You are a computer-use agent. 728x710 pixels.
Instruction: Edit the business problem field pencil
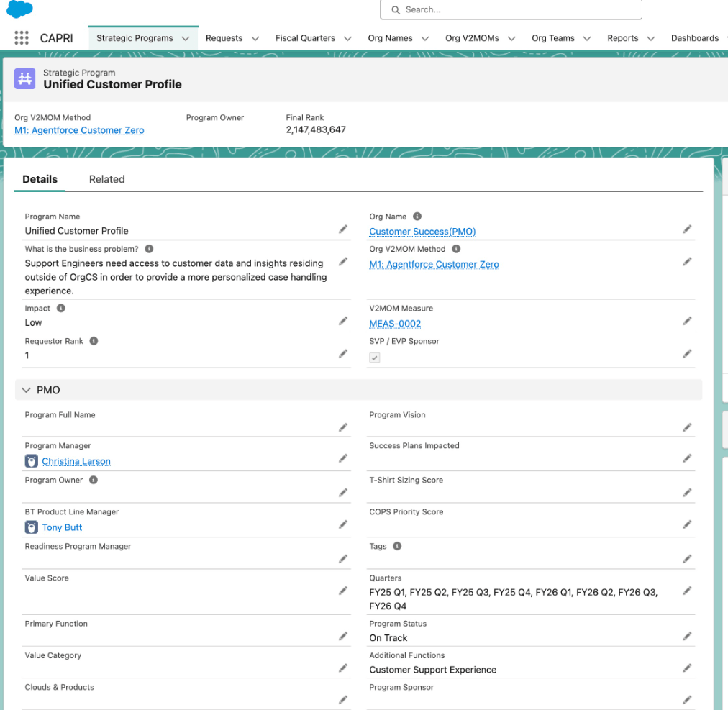(x=343, y=261)
